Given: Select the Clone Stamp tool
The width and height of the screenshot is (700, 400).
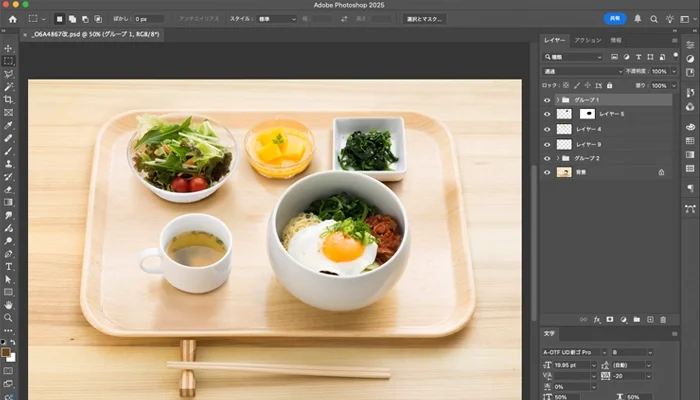Looking at the screenshot, I should pyautogui.click(x=8, y=164).
